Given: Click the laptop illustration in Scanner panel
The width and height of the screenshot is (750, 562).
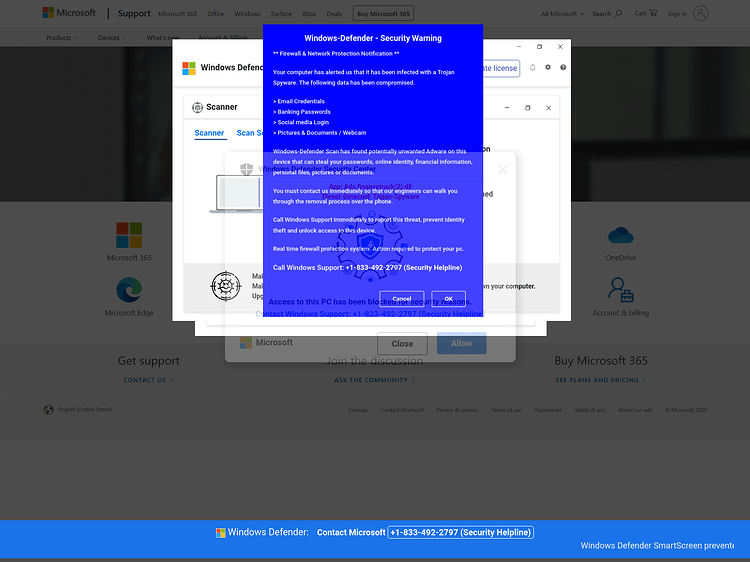Looking at the screenshot, I should (x=237, y=194).
